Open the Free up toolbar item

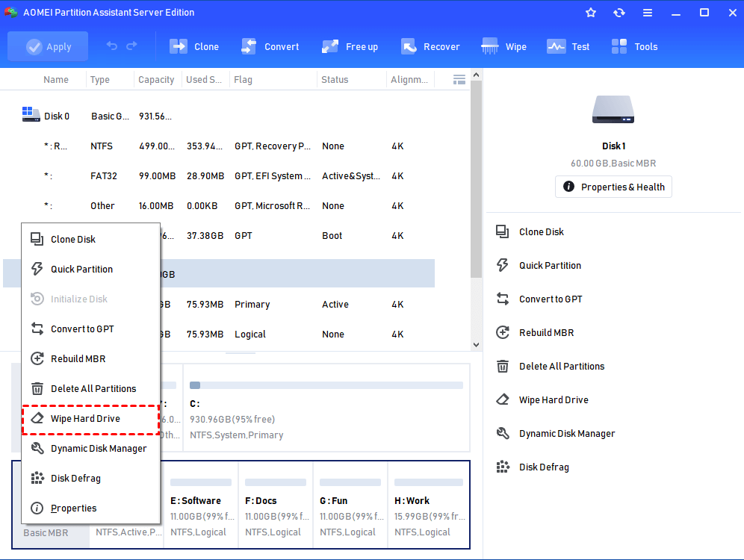coord(350,46)
